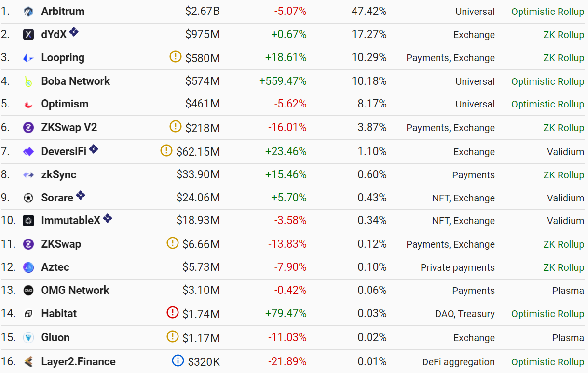Open the dYdX project link
The image size is (588, 373).
(54, 35)
